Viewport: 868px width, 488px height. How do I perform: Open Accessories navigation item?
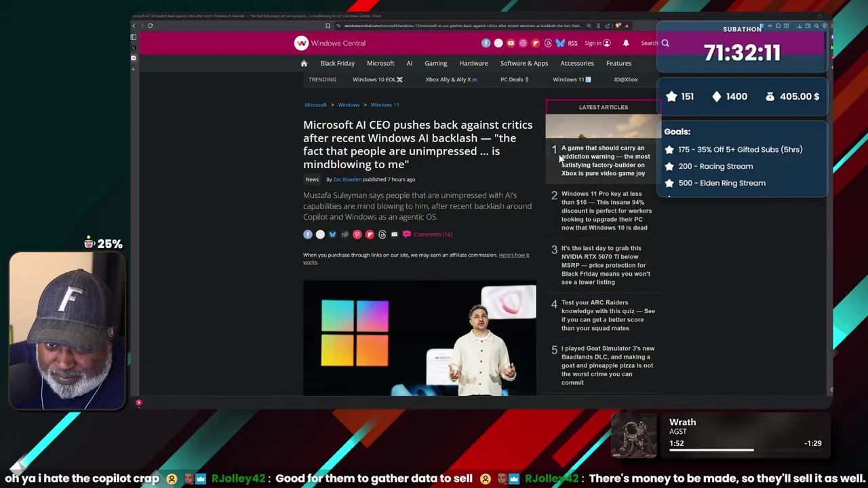point(577,63)
